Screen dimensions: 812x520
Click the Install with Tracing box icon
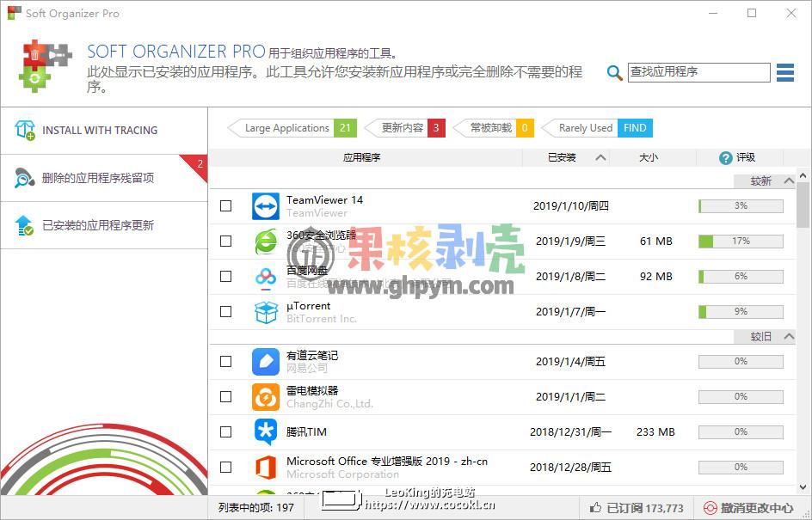(25, 131)
